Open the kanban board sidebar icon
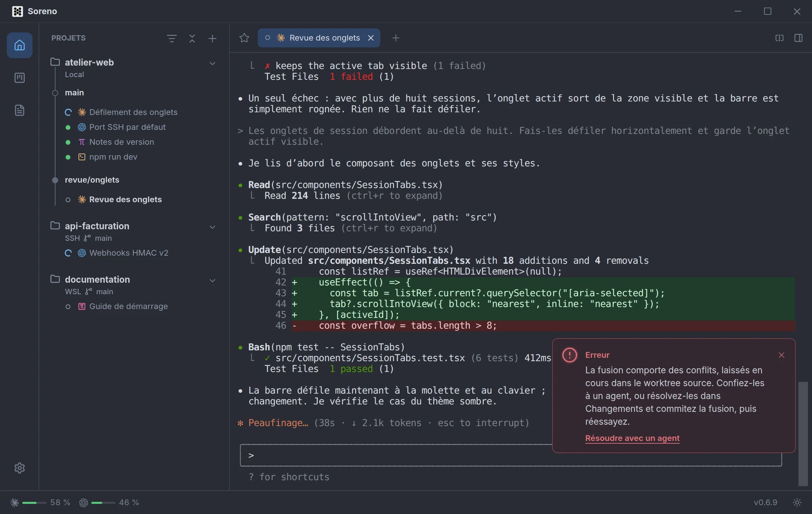This screenshot has width=812, height=514. pyautogui.click(x=20, y=78)
